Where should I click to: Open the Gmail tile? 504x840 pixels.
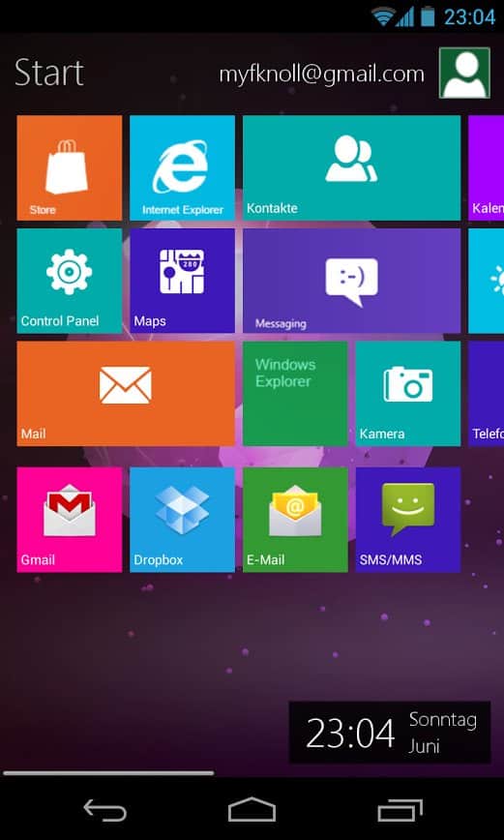(69, 520)
